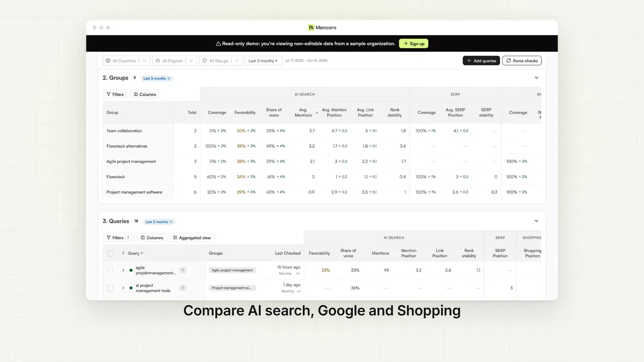Sort Groups table by Share of voice column

(x=274, y=113)
